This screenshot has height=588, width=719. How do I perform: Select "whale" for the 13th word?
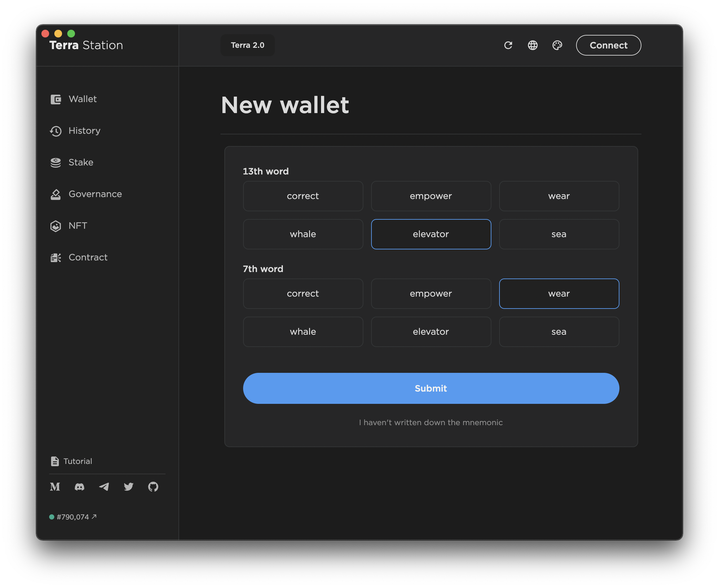click(x=303, y=234)
